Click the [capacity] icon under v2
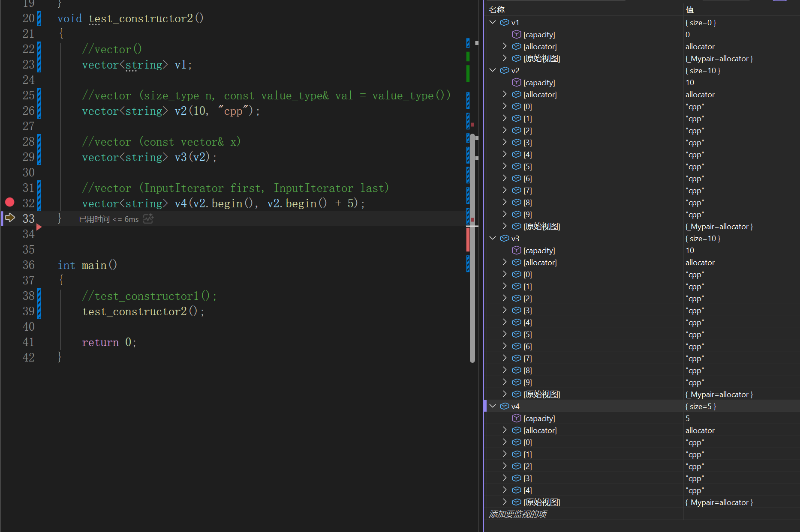 tap(517, 82)
